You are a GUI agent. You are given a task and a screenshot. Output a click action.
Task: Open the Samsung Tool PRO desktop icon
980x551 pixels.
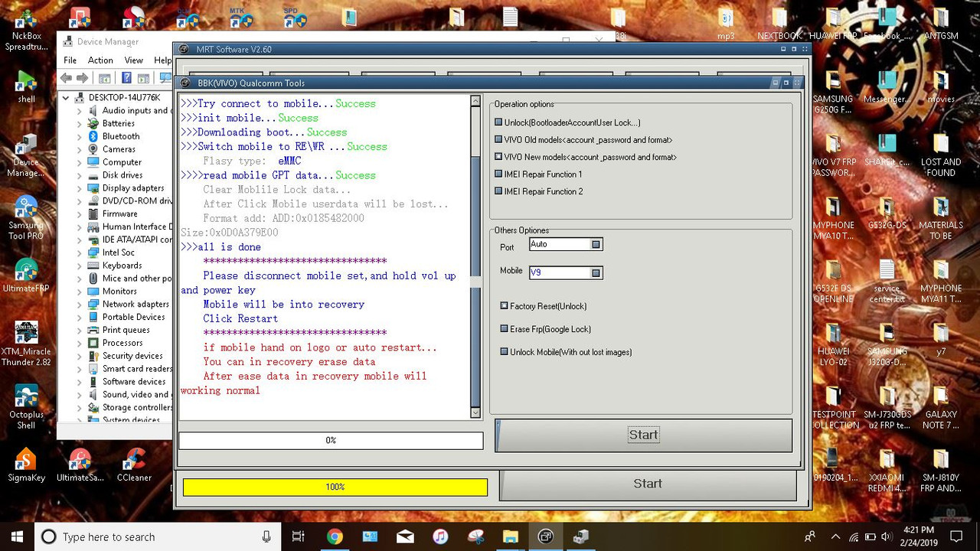coord(26,218)
